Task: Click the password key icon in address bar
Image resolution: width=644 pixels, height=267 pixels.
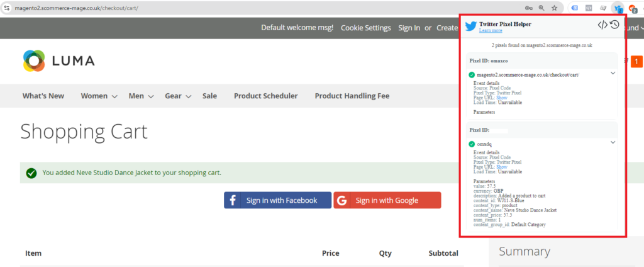Action: coord(528,8)
